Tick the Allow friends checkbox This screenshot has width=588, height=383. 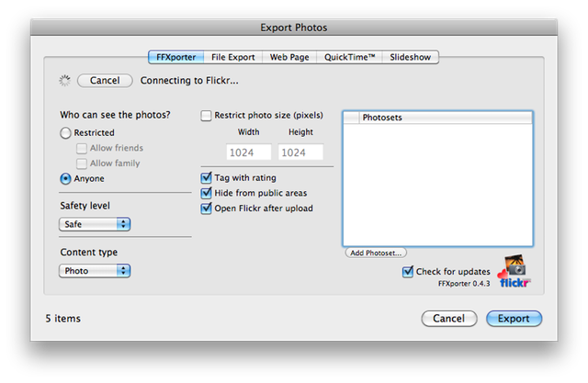82,149
